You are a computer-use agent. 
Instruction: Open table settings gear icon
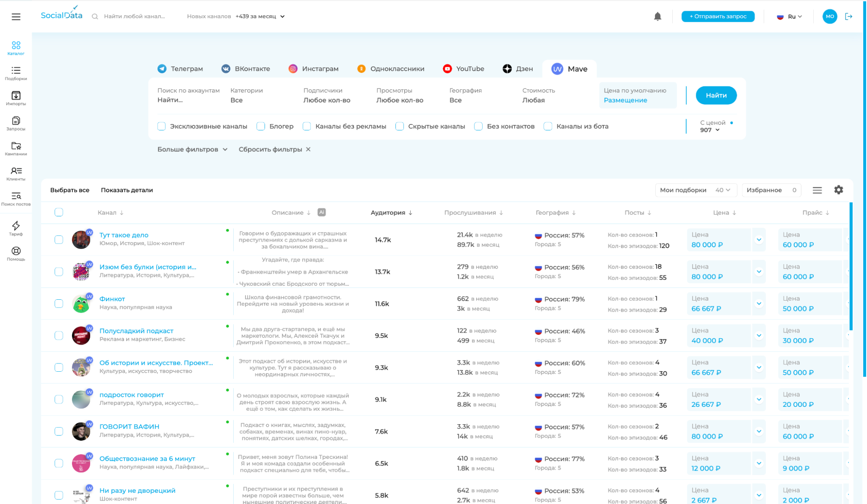[838, 190]
